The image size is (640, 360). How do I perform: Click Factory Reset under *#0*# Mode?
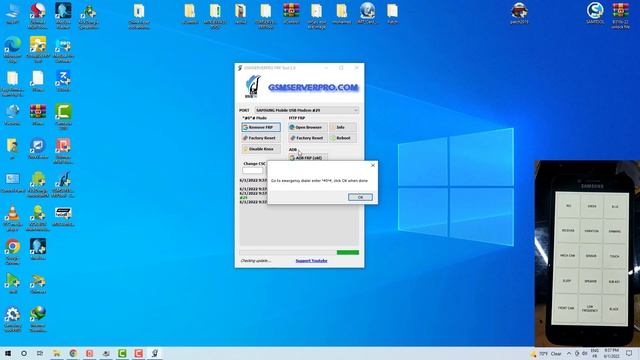[261, 138]
